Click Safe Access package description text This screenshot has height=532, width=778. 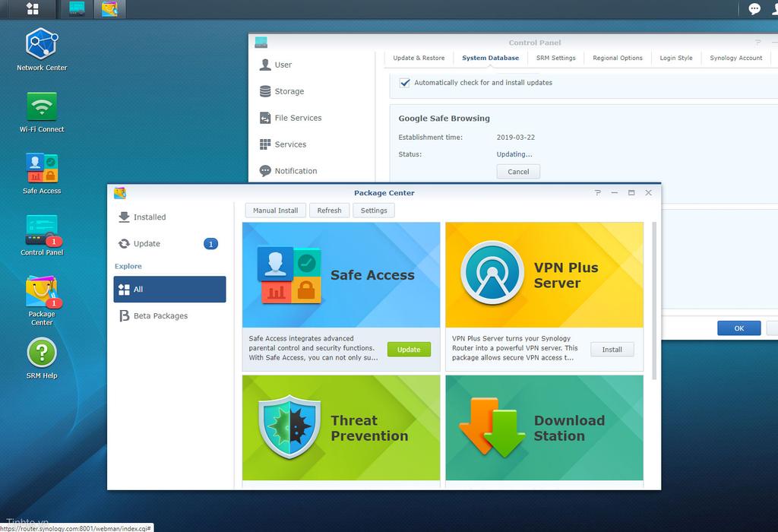313,348
